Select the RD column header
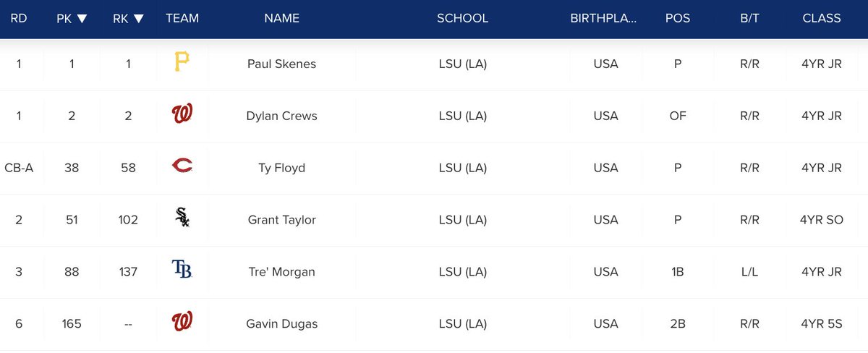 [19, 18]
